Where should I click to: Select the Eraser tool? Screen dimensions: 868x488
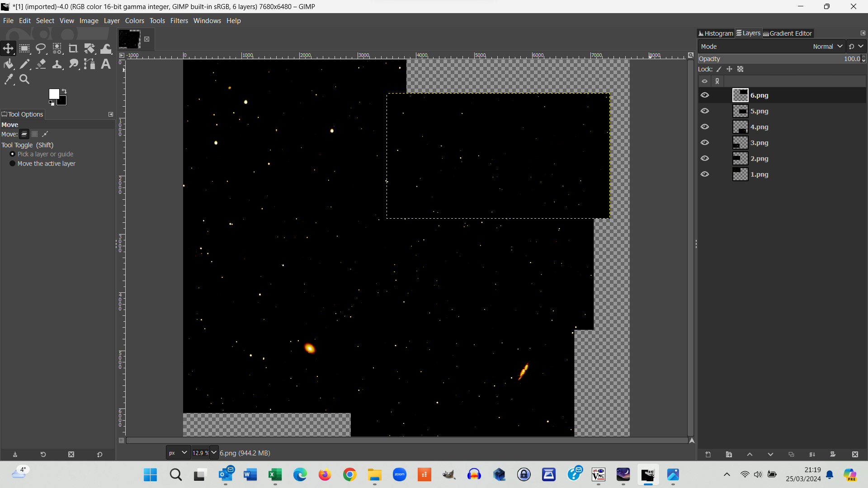(x=41, y=64)
